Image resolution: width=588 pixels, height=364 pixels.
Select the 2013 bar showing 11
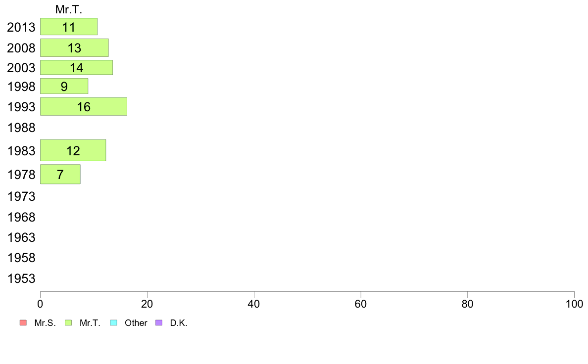click(69, 27)
